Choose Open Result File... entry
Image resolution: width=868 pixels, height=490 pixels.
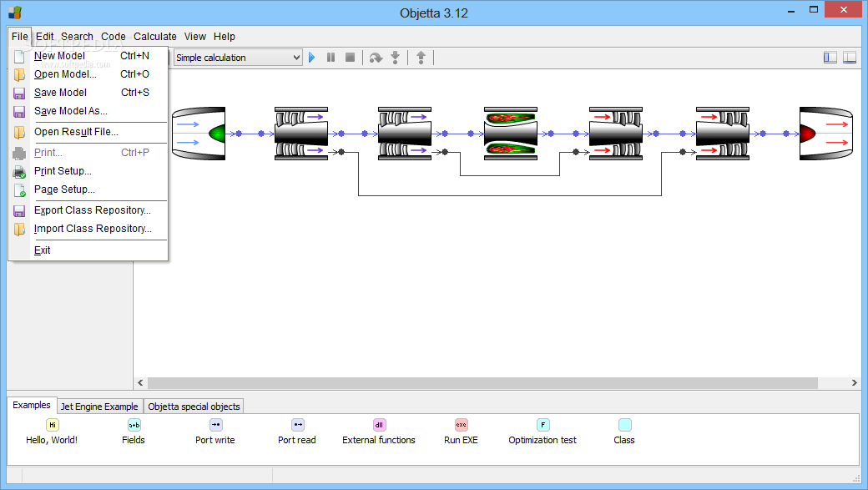(x=88, y=132)
